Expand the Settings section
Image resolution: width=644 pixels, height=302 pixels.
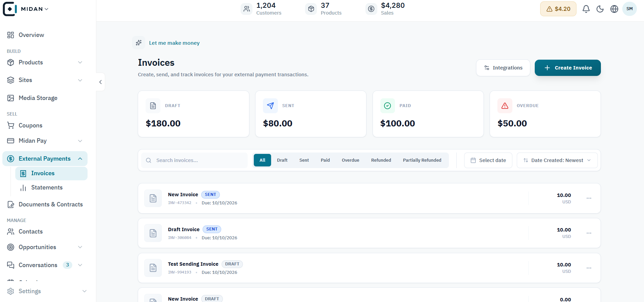point(84,291)
